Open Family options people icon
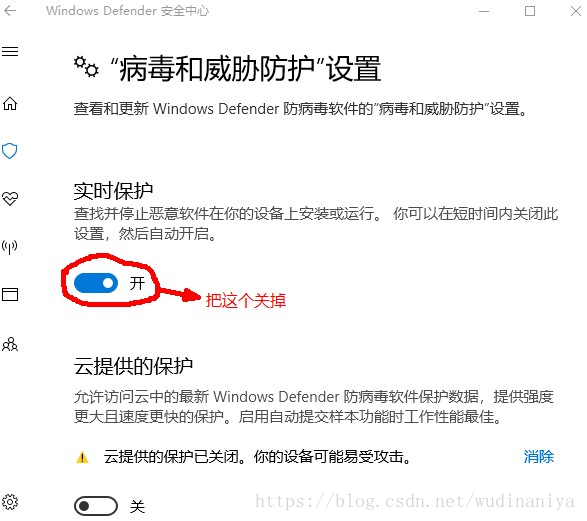The image size is (587, 521). coord(10,344)
